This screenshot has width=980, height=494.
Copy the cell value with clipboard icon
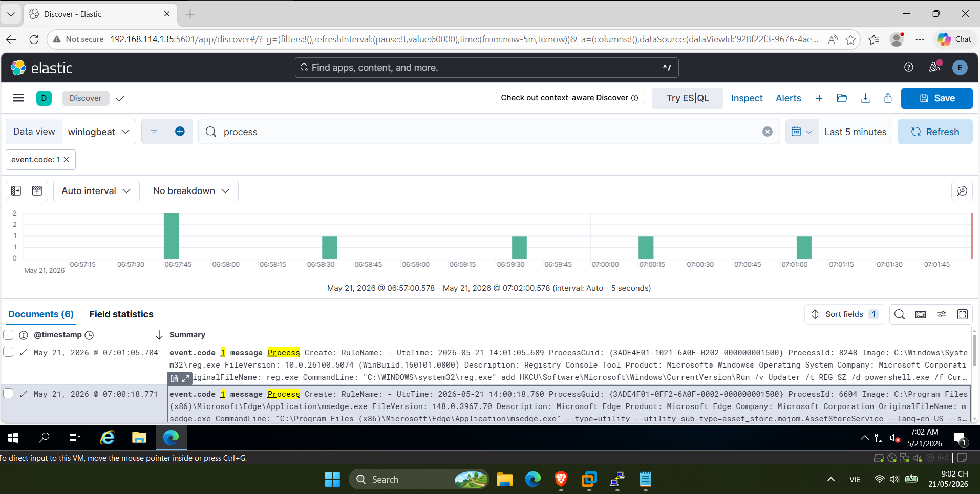174,379
